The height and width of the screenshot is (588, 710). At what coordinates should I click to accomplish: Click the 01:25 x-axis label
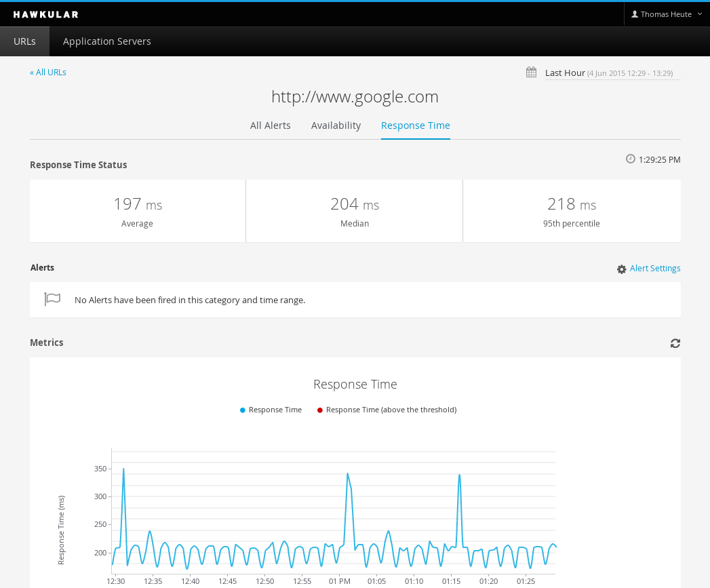pos(526,581)
